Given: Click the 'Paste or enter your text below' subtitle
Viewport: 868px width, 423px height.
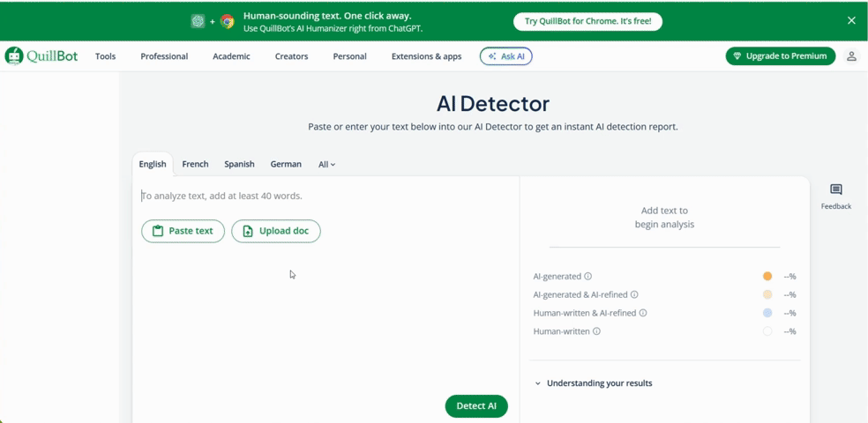Looking at the screenshot, I should pos(493,127).
